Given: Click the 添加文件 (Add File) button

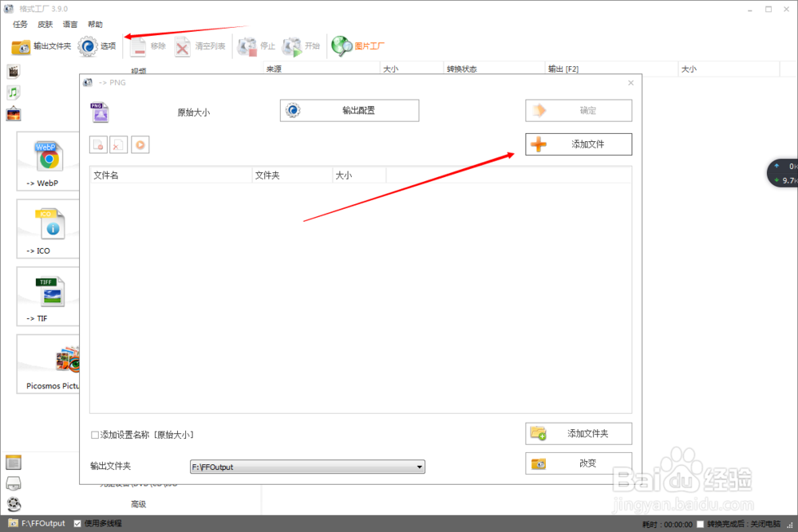Looking at the screenshot, I should coord(578,144).
